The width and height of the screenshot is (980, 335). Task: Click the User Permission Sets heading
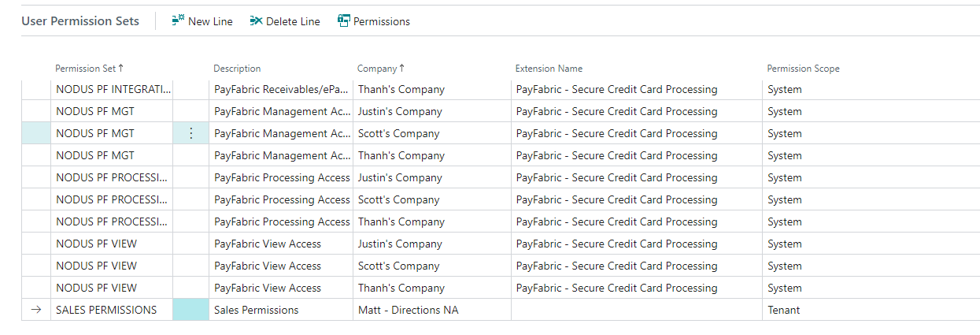pyautogui.click(x=80, y=21)
